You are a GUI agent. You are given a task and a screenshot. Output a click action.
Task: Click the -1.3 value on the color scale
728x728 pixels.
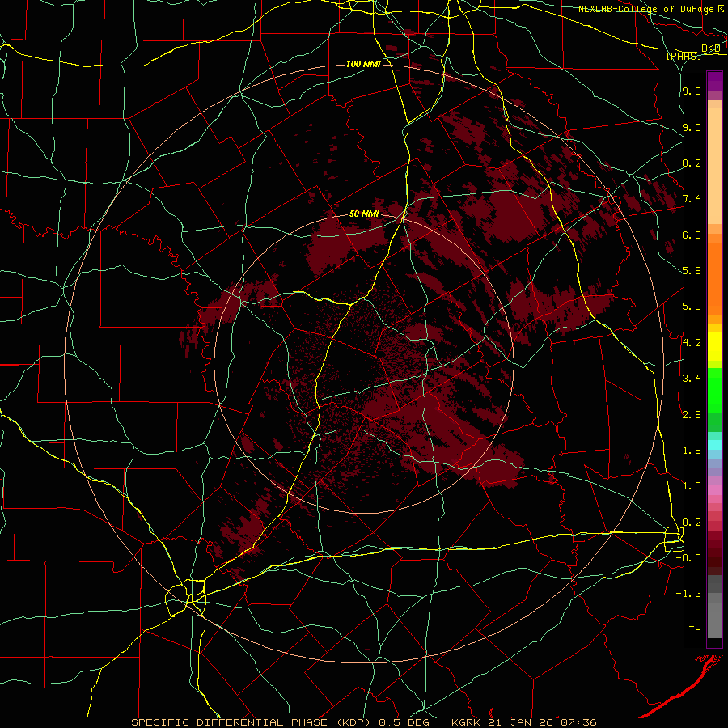click(688, 594)
